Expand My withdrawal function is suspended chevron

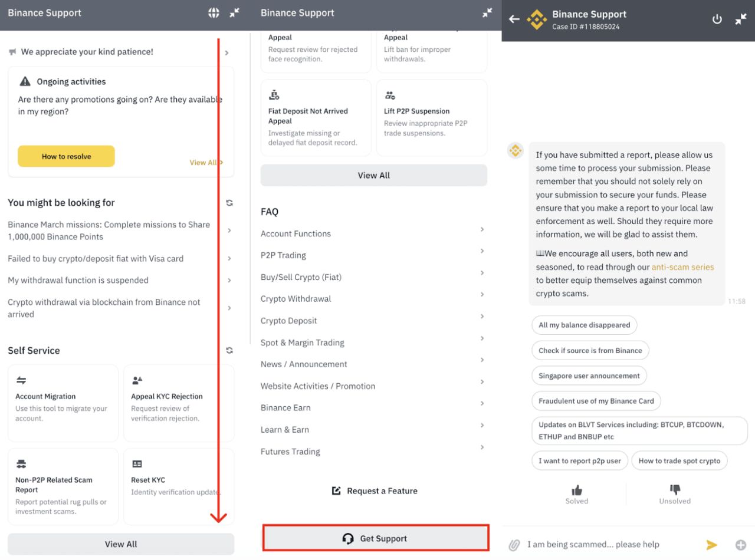(229, 280)
